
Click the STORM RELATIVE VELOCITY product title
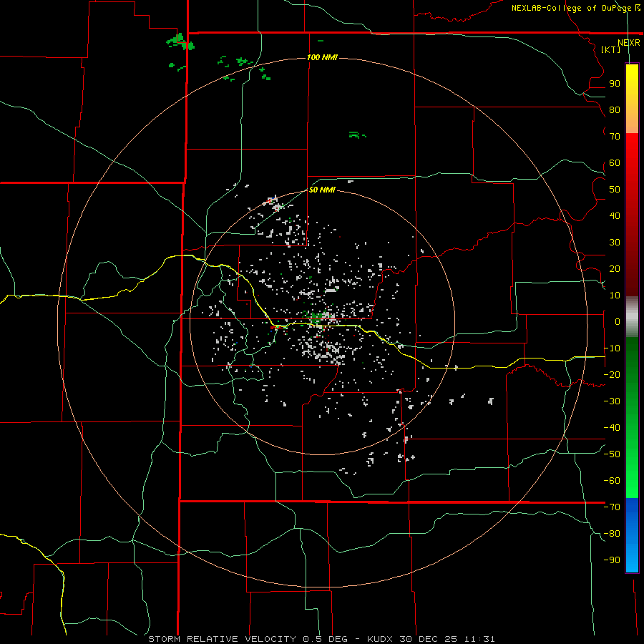tap(222, 639)
